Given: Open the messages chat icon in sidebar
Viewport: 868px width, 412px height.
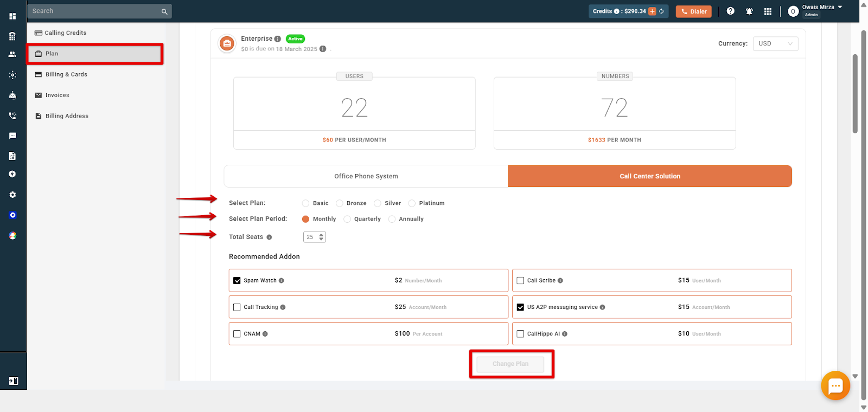Looking at the screenshot, I should [x=12, y=136].
